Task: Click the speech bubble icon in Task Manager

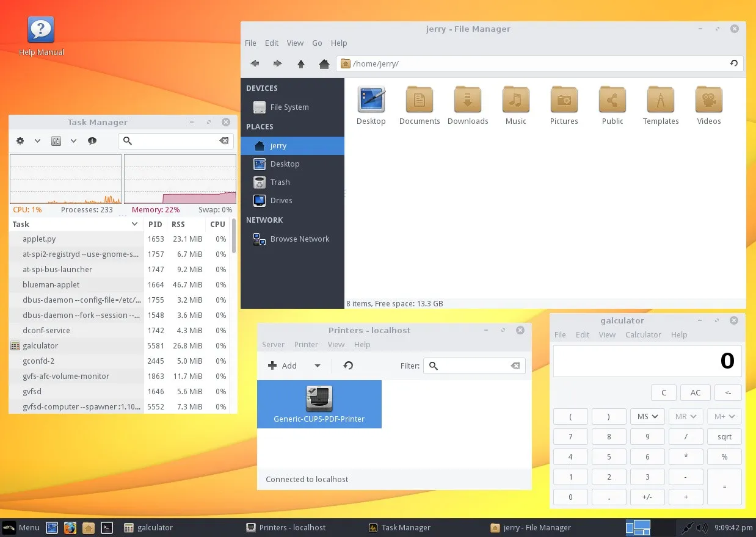Action: [x=92, y=140]
